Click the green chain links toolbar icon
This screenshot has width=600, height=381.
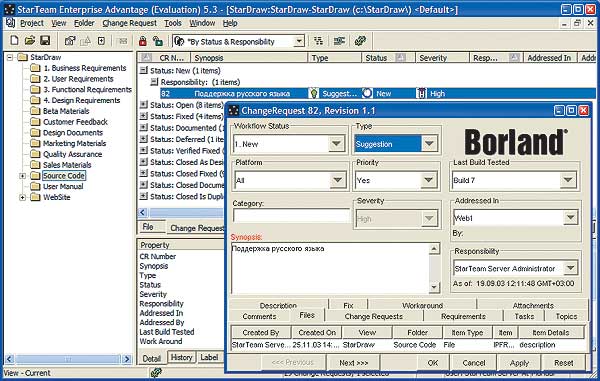click(360, 41)
